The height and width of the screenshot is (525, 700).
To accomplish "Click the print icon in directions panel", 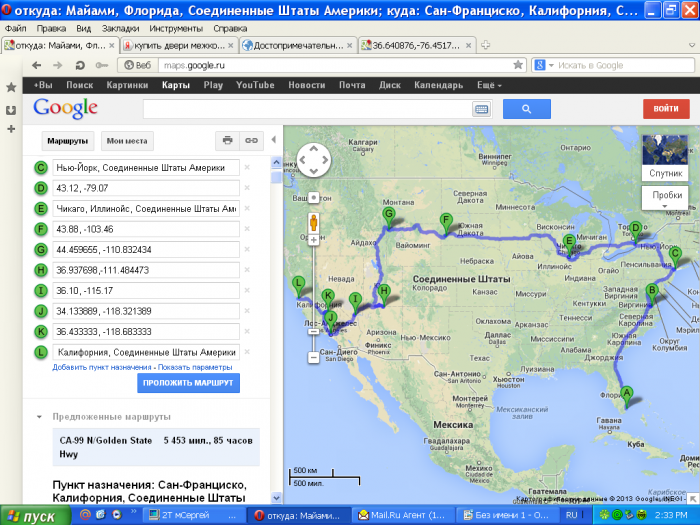I will coord(228,140).
